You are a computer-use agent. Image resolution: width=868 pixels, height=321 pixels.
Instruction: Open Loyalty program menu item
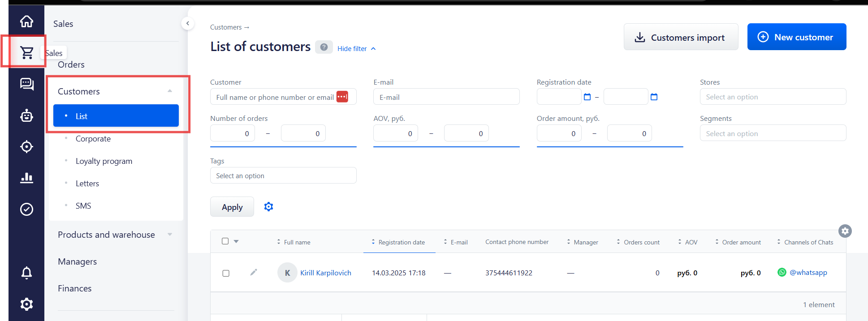(104, 161)
